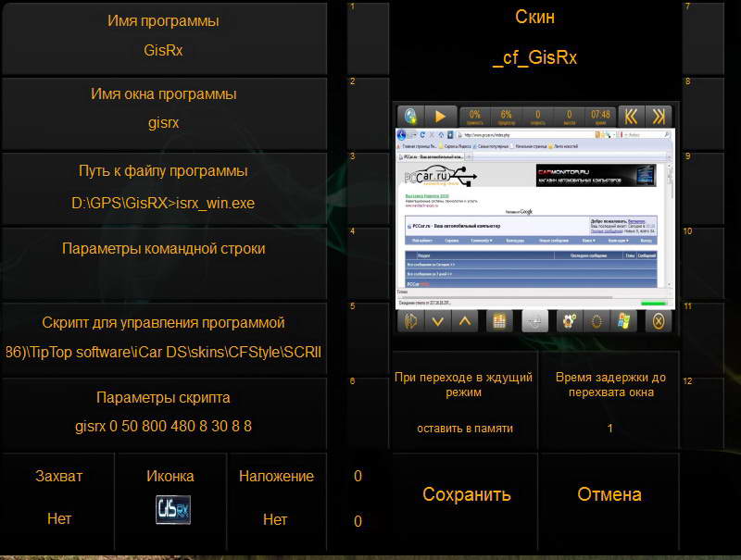Click the Отмена button
Image resolution: width=741 pixels, height=560 pixels.
pos(609,494)
